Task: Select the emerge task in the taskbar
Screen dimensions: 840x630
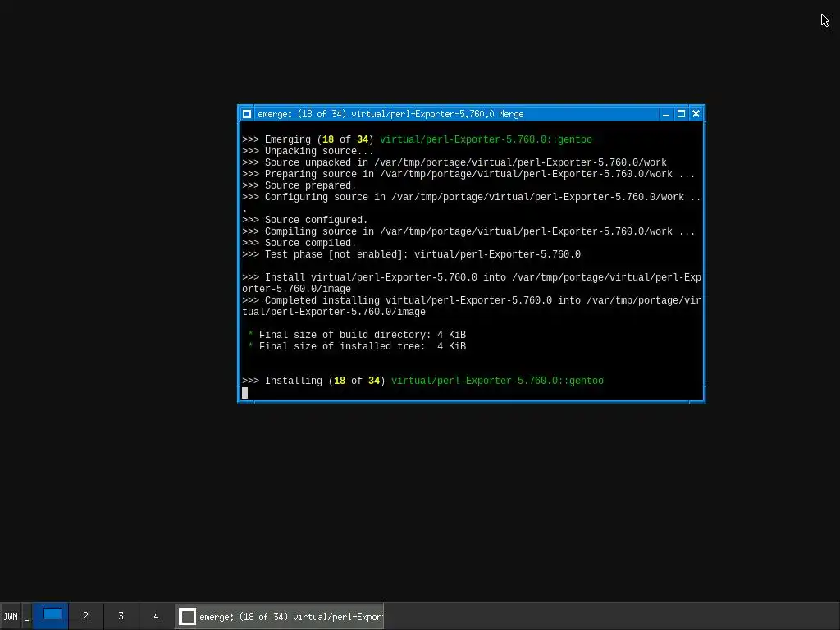Action: (280, 616)
